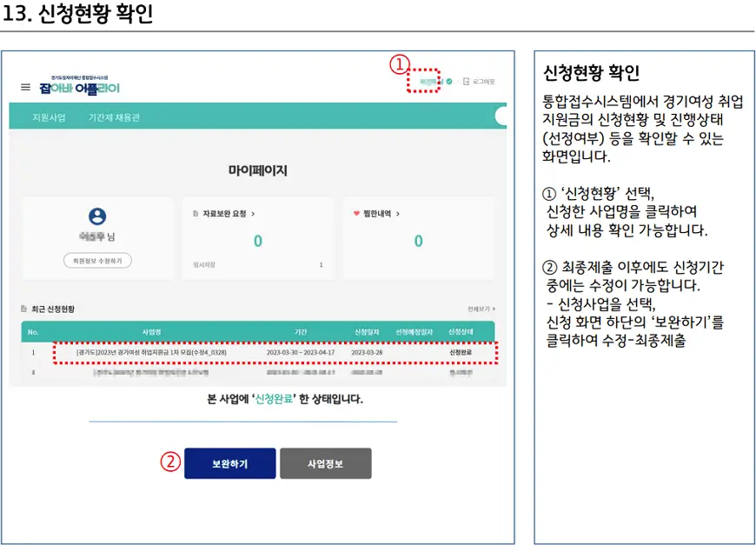Click the logout door icon
Image resolution: width=756 pixels, height=545 pixels.
coord(466,81)
